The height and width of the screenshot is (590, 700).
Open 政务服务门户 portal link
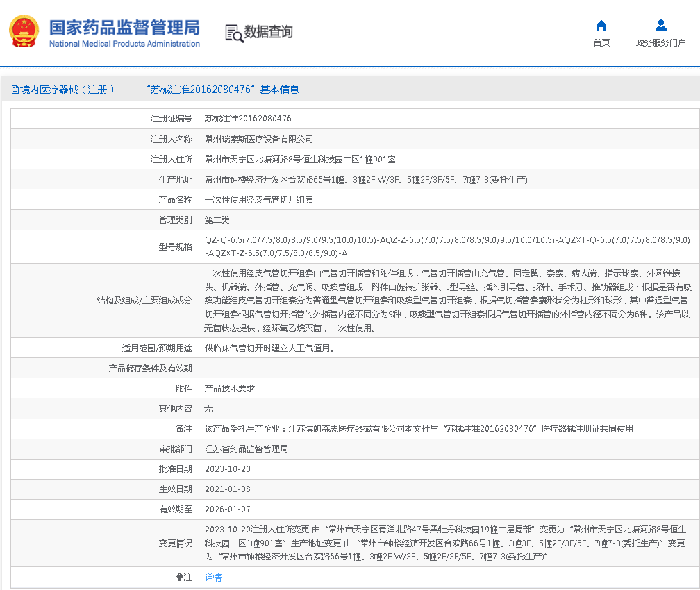click(660, 43)
